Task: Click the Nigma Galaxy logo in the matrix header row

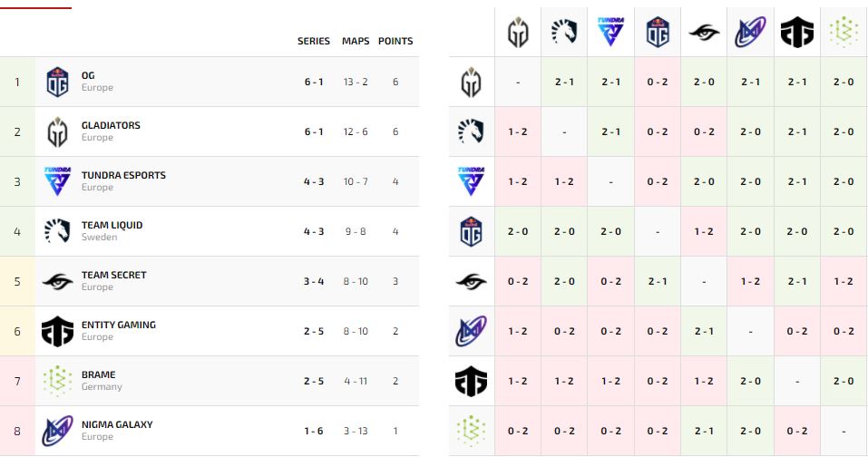Action: (x=750, y=33)
